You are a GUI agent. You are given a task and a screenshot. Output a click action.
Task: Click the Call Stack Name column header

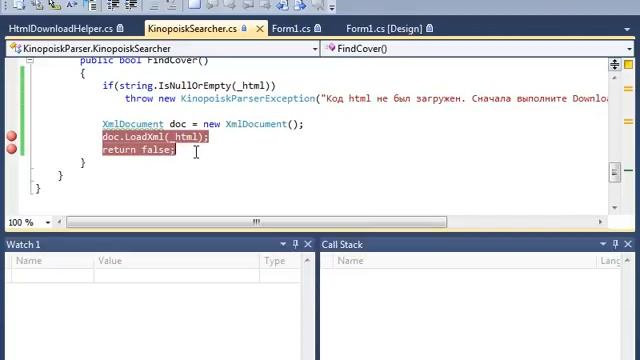[464, 261]
